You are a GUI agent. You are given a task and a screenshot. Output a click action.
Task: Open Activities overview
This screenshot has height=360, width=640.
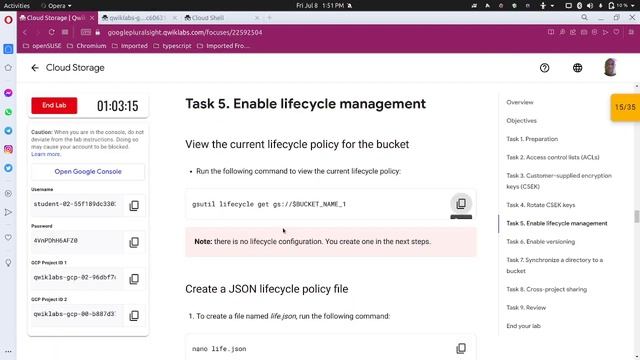(x=17, y=6)
